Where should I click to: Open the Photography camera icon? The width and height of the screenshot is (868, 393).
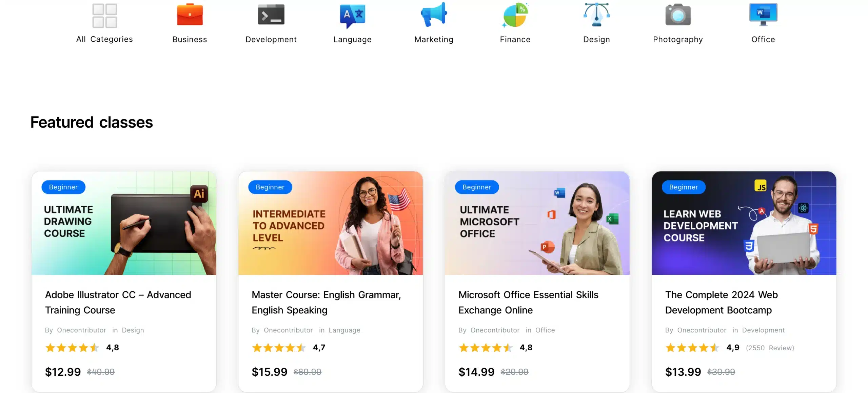click(678, 15)
